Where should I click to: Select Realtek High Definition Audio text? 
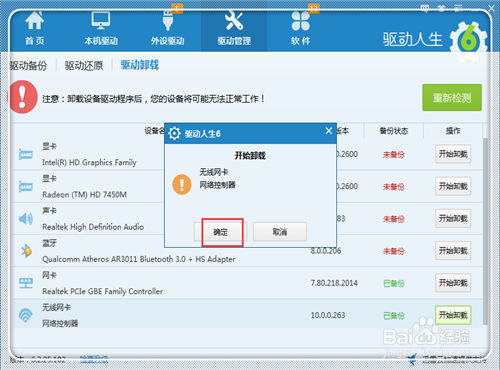(x=93, y=227)
